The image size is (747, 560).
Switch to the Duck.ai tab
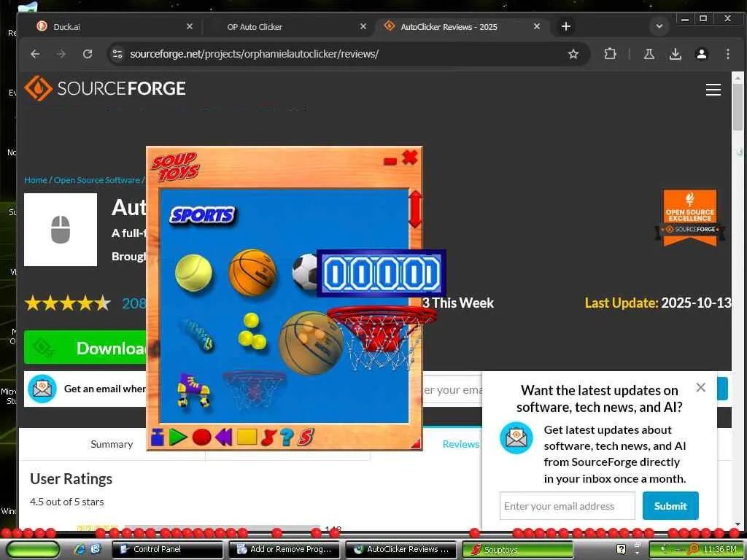pos(66,27)
